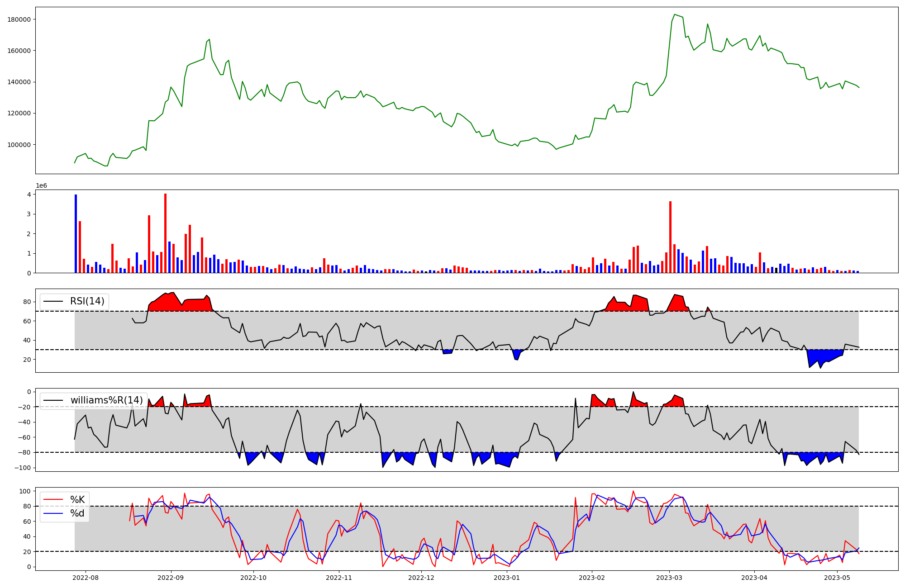Click the 2022-11 x-axis date label
Screen dimensions: 905x588
tap(339, 578)
